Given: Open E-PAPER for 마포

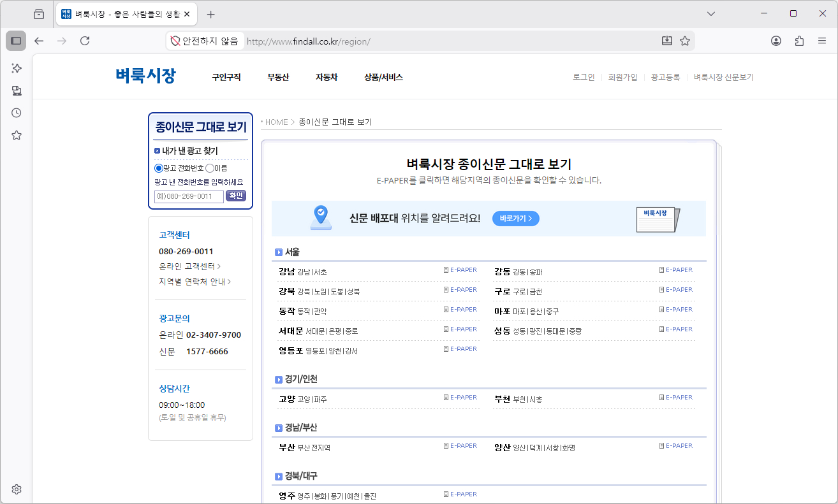Looking at the screenshot, I should point(676,310).
